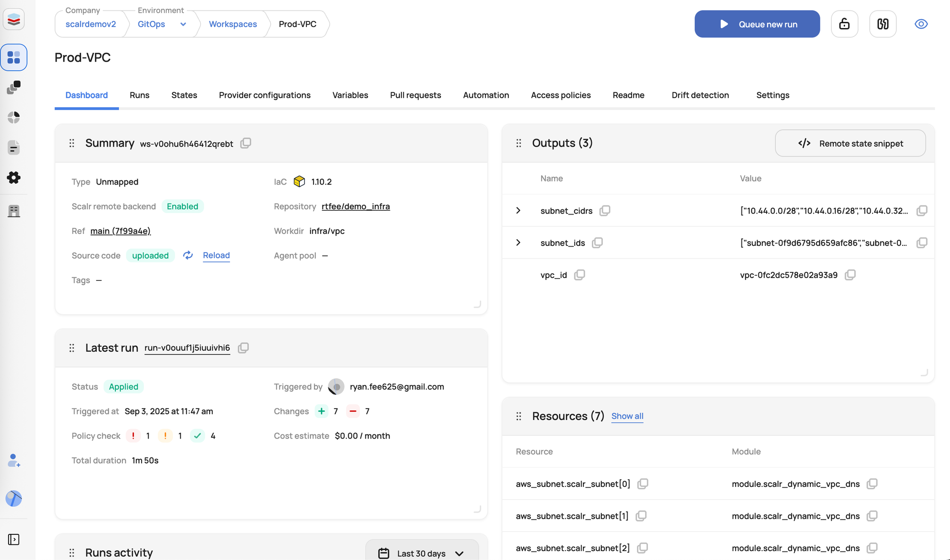Open the gear settings icon in sidebar
Image resolution: width=950 pixels, height=560 pixels.
pos(14,177)
